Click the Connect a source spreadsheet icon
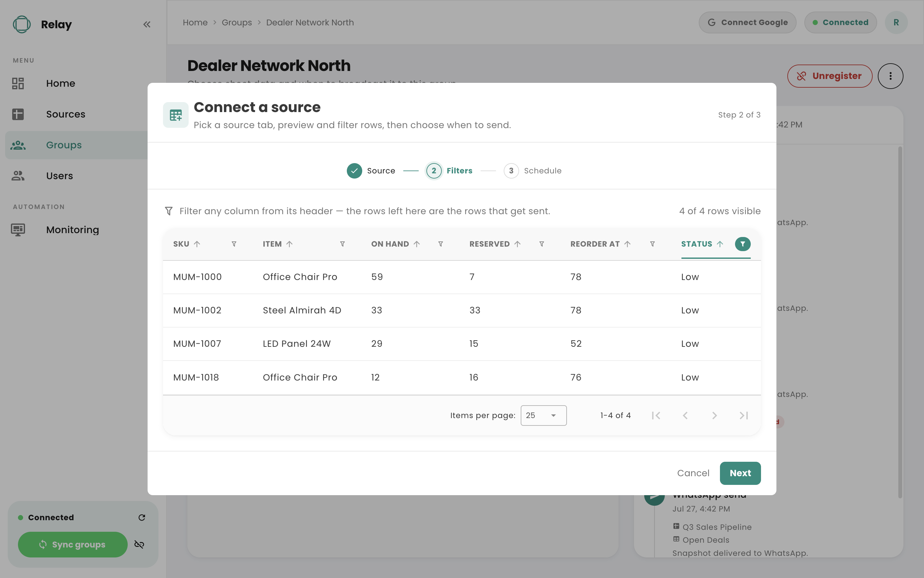Screen dimensions: 924x578 [175, 115]
